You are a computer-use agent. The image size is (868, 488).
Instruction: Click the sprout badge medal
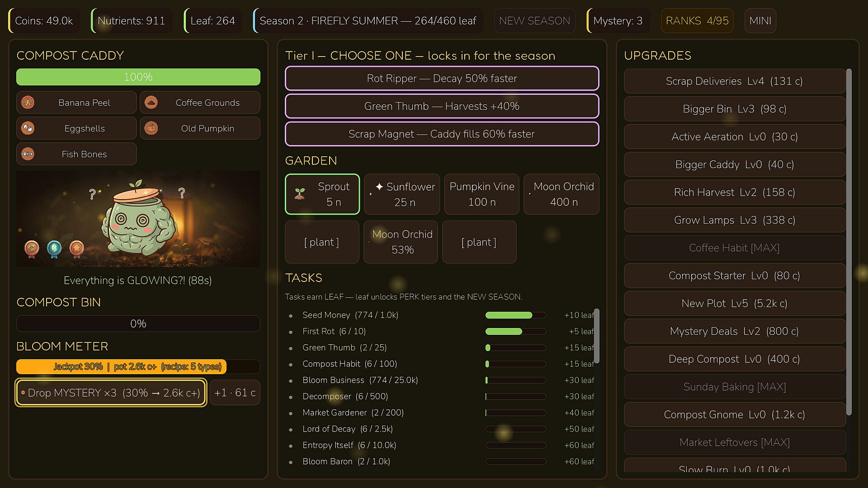tap(32, 249)
